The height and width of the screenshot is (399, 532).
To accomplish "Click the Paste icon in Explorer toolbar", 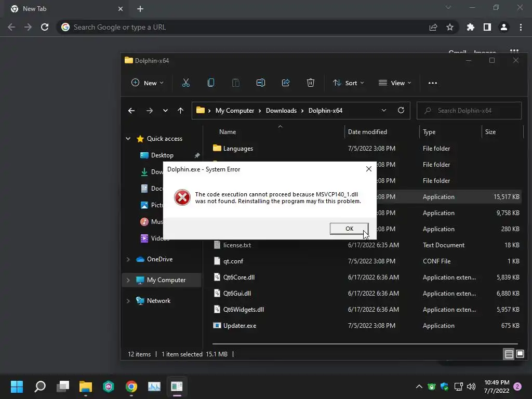I will click(x=236, y=83).
